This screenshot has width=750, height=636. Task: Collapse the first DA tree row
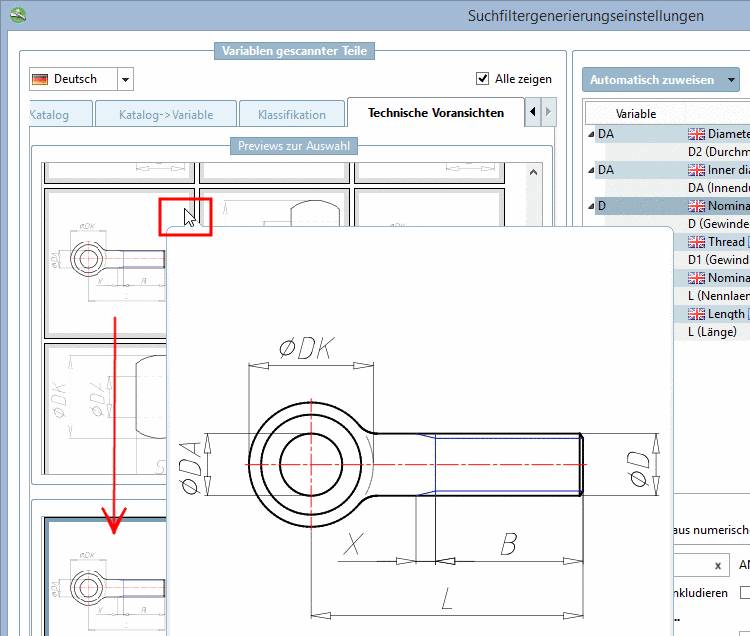[x=591, y=134]
